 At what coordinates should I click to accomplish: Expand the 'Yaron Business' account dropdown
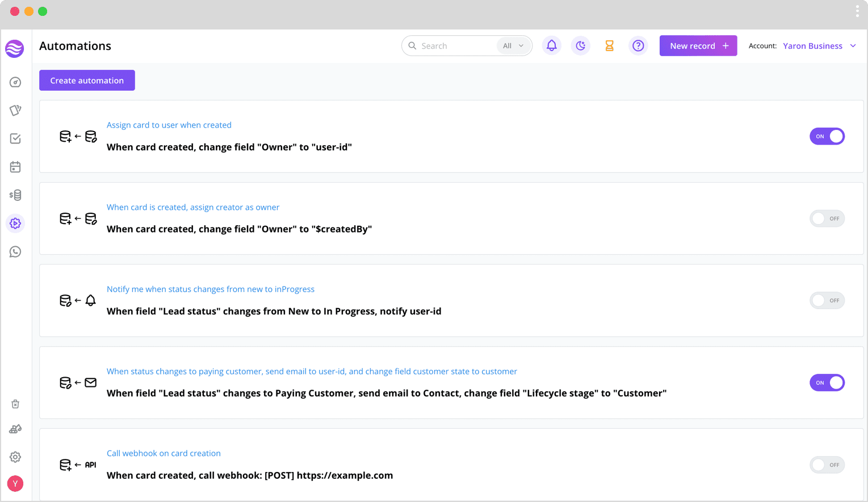tap(820, 46)
